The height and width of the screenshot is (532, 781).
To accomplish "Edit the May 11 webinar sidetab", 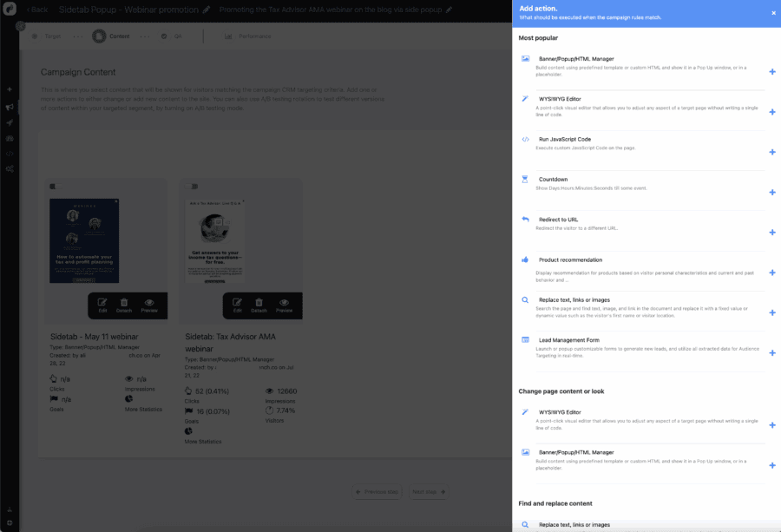I will pos(102,305).
